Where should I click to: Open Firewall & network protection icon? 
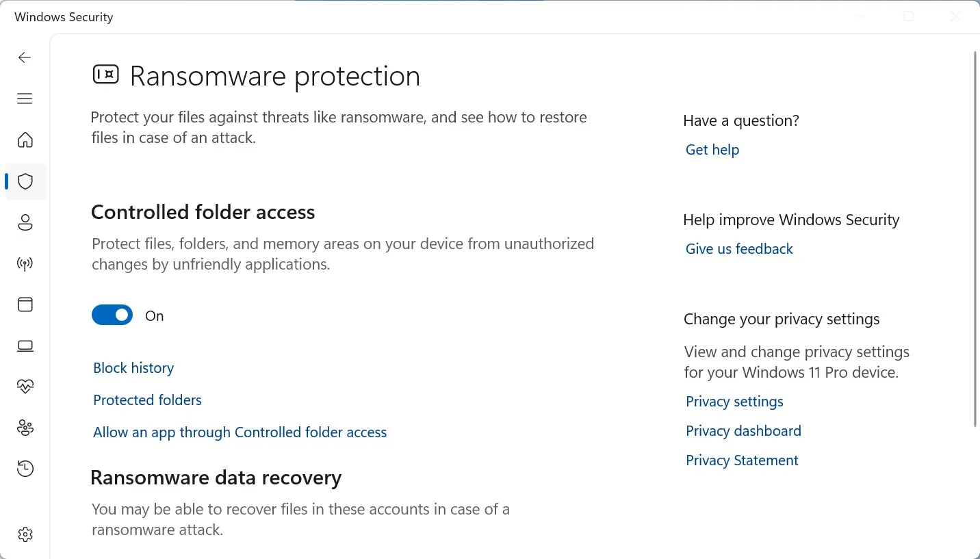(25, 263)
